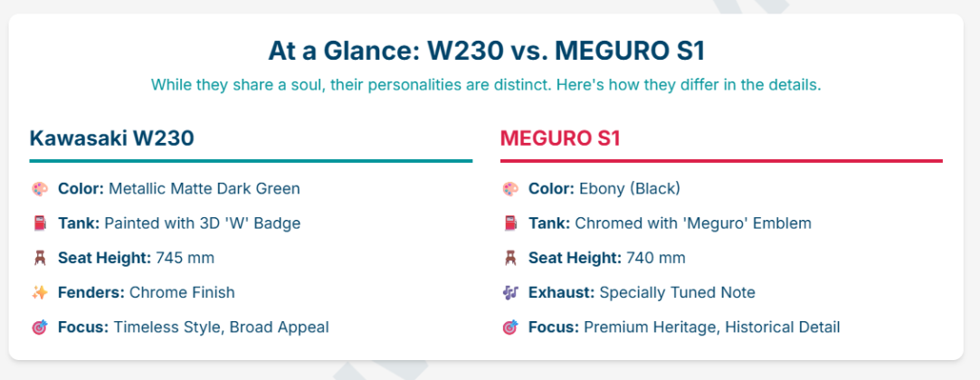980x380 pixels.
Task: Click the target icon beside Timeless Style
Action: tap(39, 327)
